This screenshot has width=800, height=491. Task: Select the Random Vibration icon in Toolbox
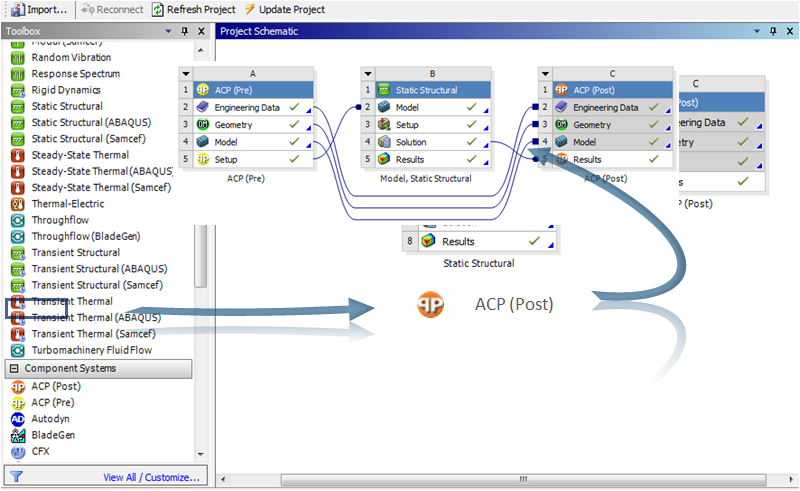[x=18, y=58]
